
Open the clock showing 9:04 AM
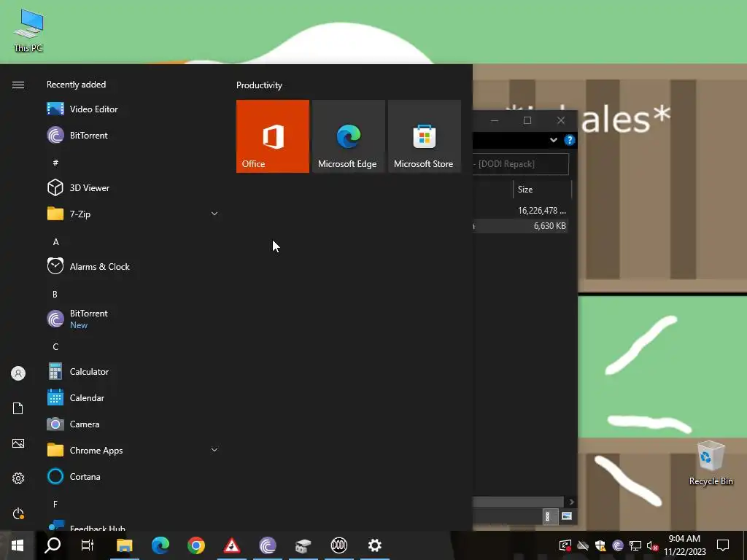pyautogui.click(x=684, y=545)
